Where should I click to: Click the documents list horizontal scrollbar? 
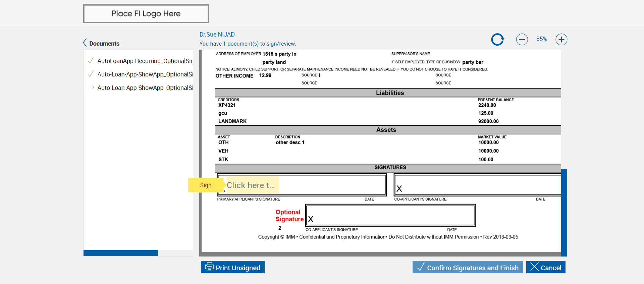coord(121,253)
